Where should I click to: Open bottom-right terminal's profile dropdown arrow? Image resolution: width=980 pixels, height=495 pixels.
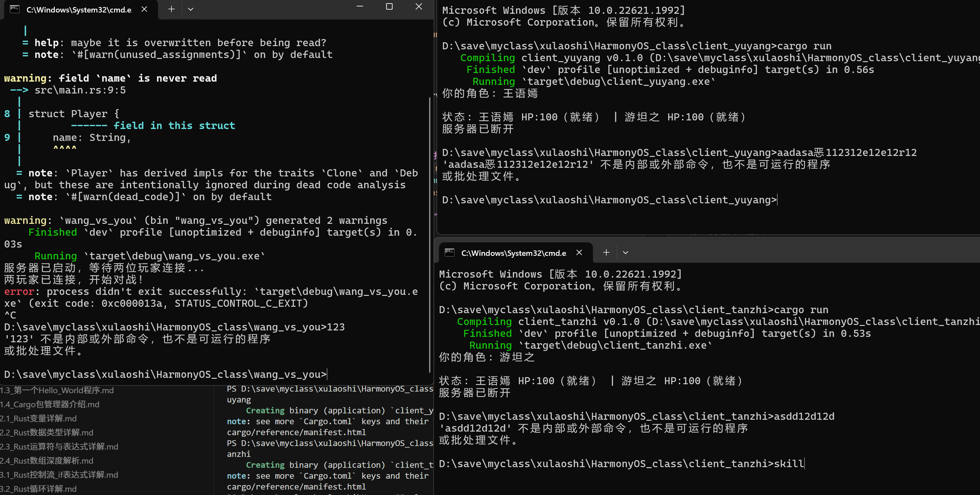pos(626,252)
